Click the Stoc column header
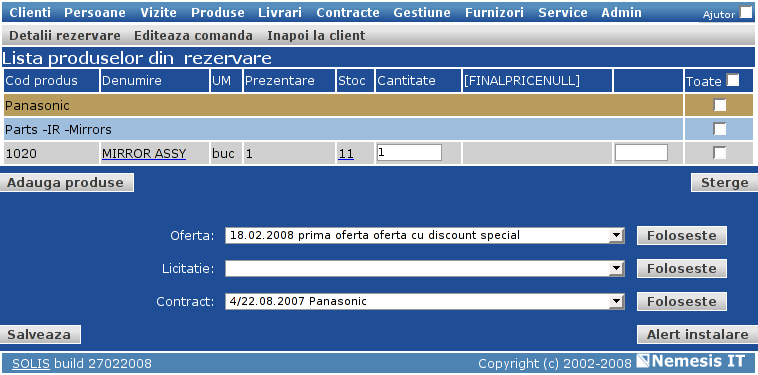Screen dimensions: 758x375 click(355, 80)
